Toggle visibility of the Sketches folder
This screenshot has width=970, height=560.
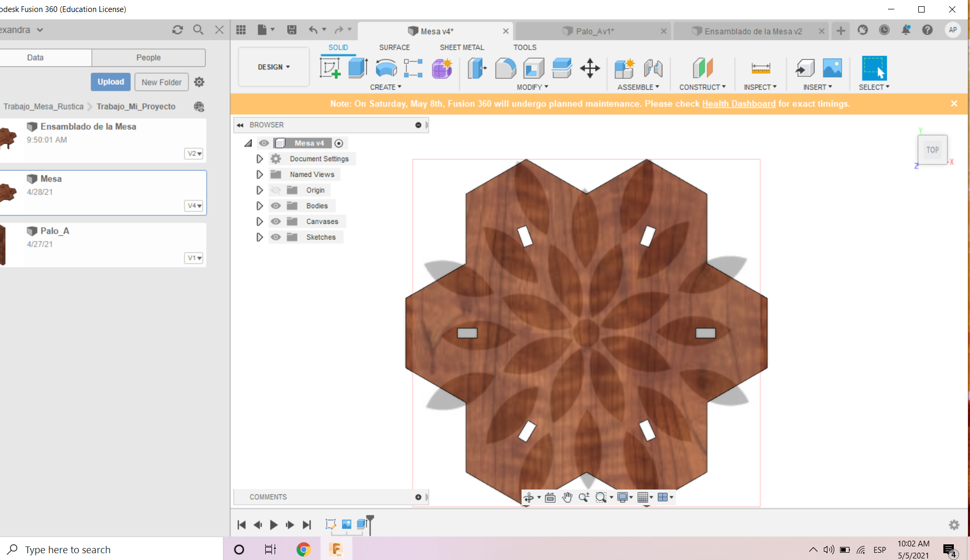click(276, 237)
